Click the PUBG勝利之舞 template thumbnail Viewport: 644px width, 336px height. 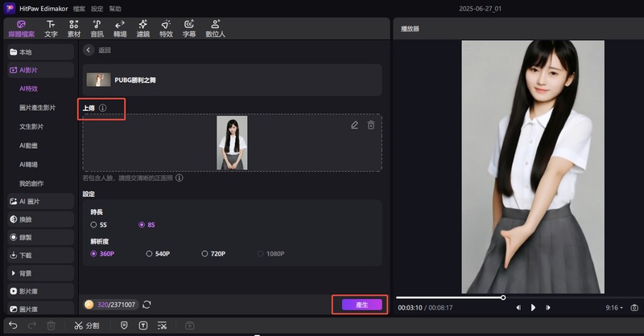pos(98,80)
